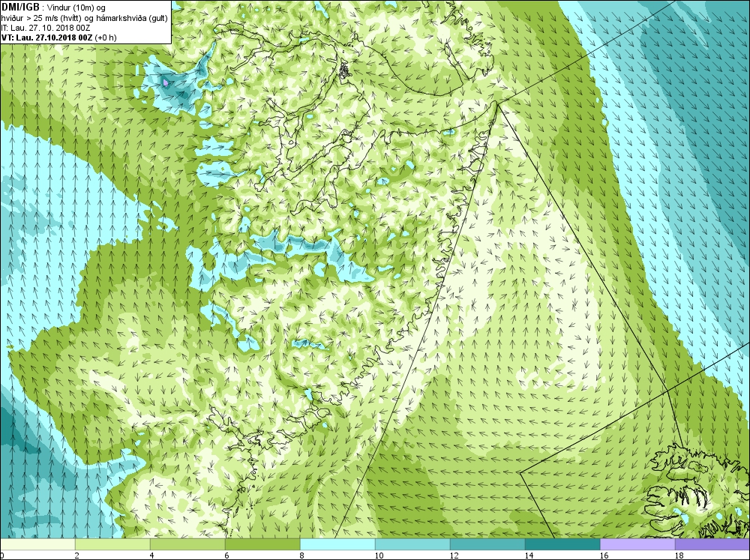Image resolution: width=750 pixels, height=560 pixels.
Task: Click the 'hviður > 25 m/s' description line
Action: pyautogui.click(x=84, y=18)
